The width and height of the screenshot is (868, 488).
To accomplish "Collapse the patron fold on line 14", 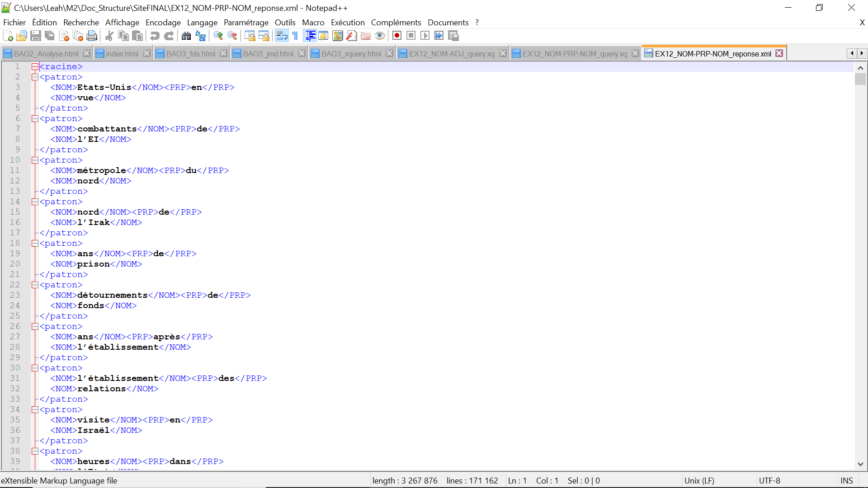I will (35, 202).
